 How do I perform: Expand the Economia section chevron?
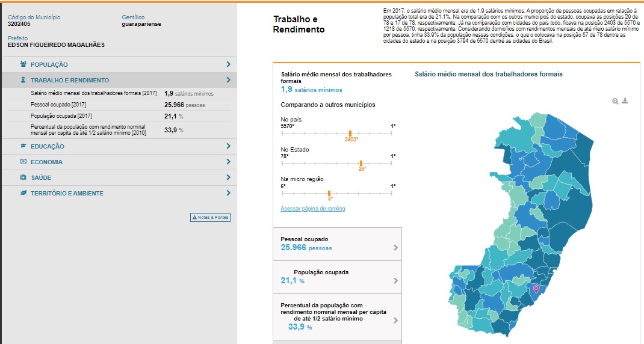228,161
